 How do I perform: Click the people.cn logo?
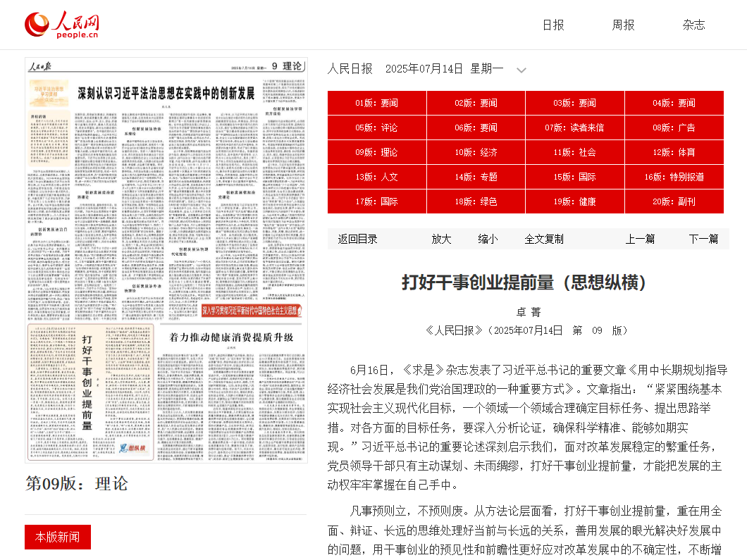62,25
